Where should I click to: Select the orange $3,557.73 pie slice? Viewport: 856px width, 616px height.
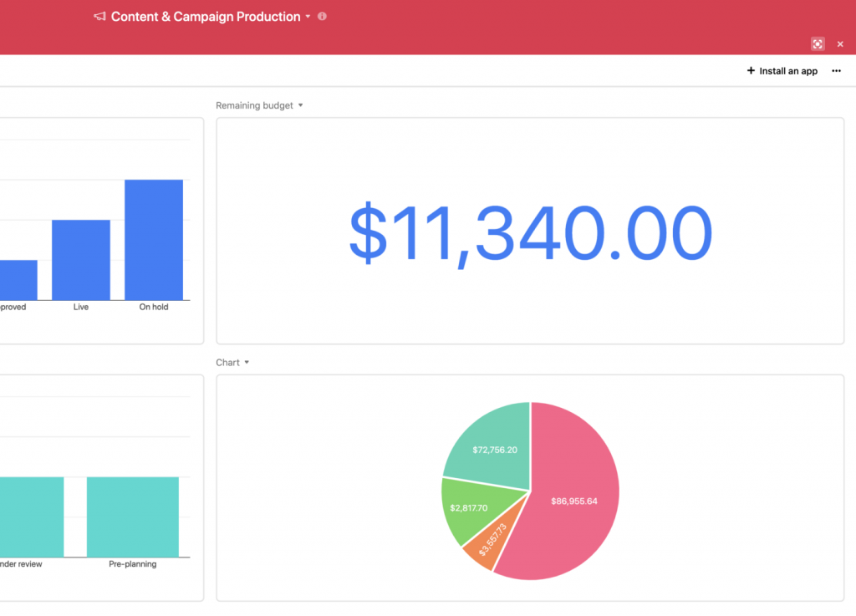point(485,547)
